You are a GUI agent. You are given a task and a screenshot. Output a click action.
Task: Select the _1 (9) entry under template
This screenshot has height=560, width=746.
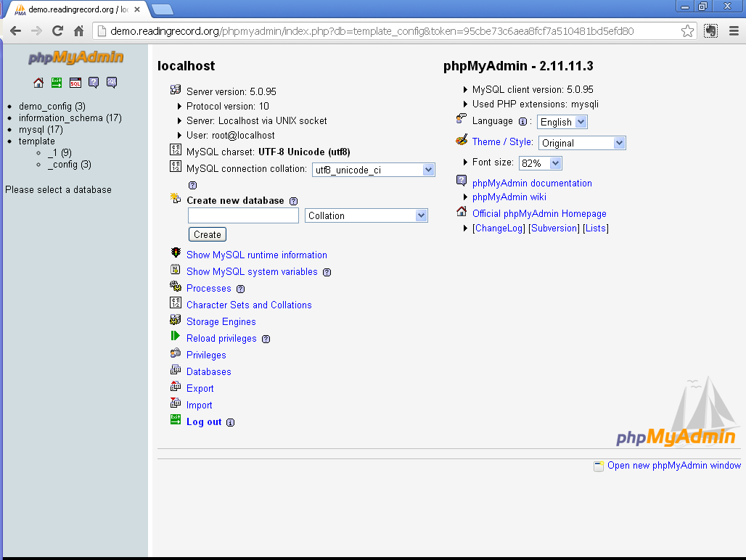[60, 152]
